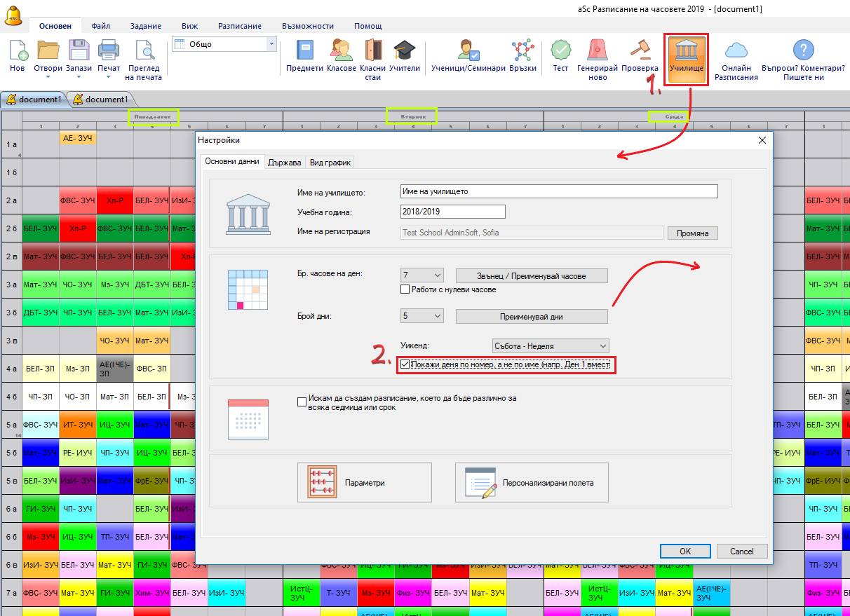The width and height of the screenshot is (850, 616).
Task: Click the Предмети (Subjects) book icon
Action: (x=304, y=51)
